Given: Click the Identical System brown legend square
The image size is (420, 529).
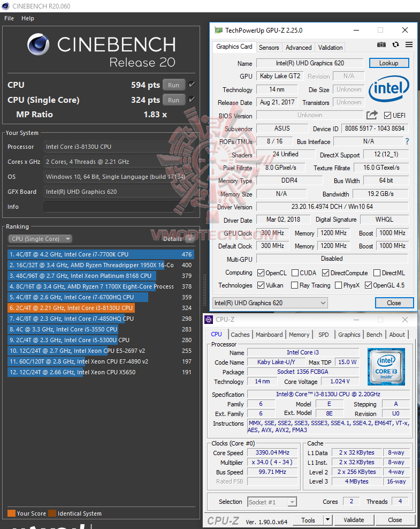Looking at the screenshot, I should click(x=52, y=513).
